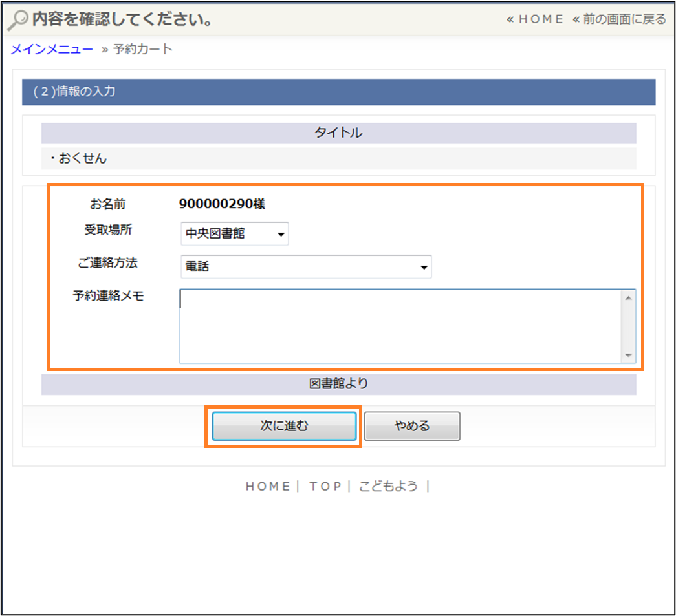Click (2)情報の入力 section heading
The width and height of the screenshot is (676, 616).
coord(338,92)
